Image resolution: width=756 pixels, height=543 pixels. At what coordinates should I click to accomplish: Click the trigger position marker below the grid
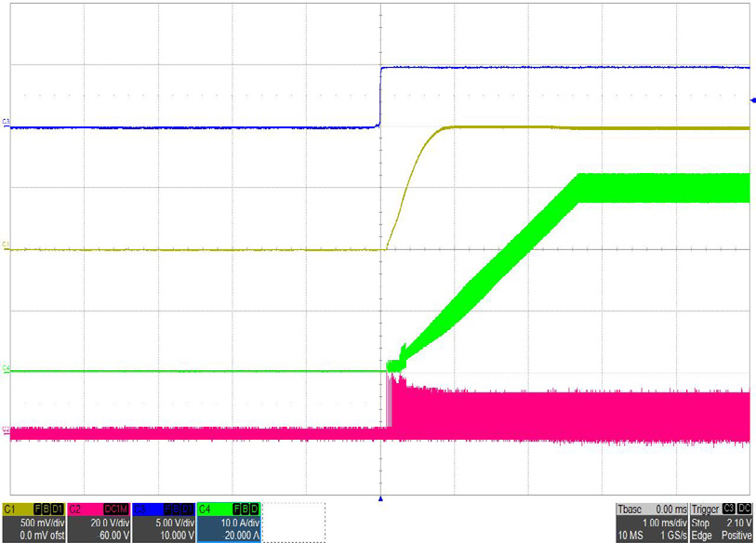(379, 499)
